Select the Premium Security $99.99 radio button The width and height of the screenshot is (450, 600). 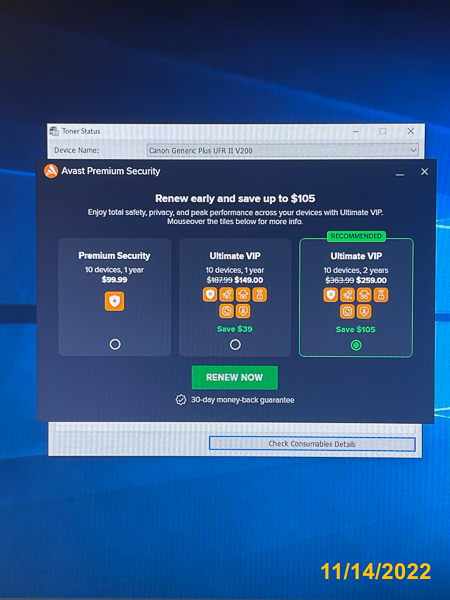pos(115,344)
